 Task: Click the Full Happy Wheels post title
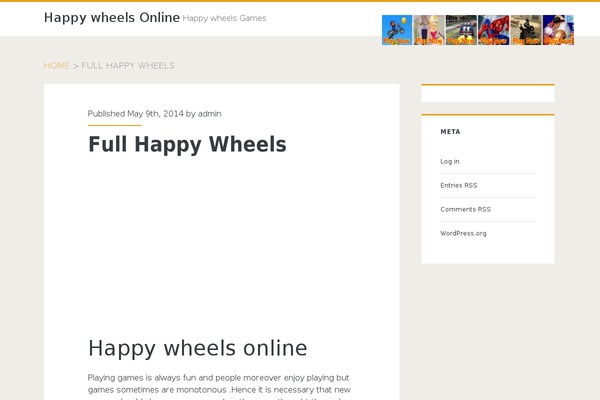[x=187, y=144]
